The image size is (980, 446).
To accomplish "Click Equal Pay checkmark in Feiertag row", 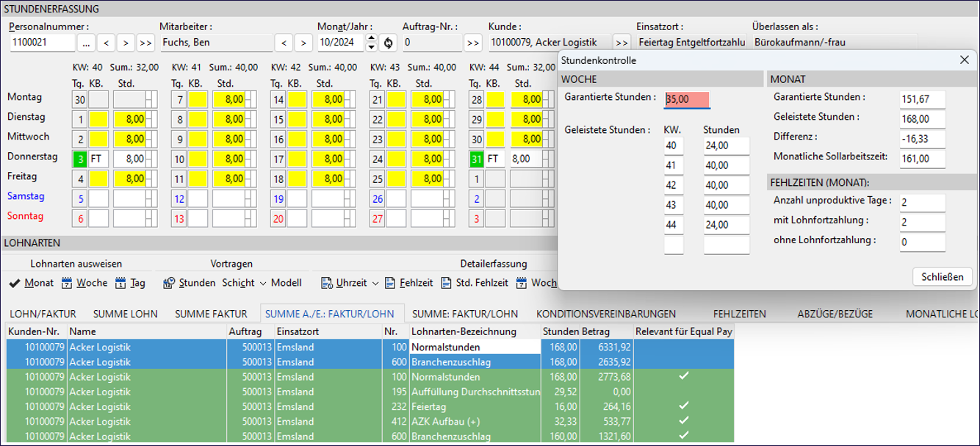I will [684, 406].
